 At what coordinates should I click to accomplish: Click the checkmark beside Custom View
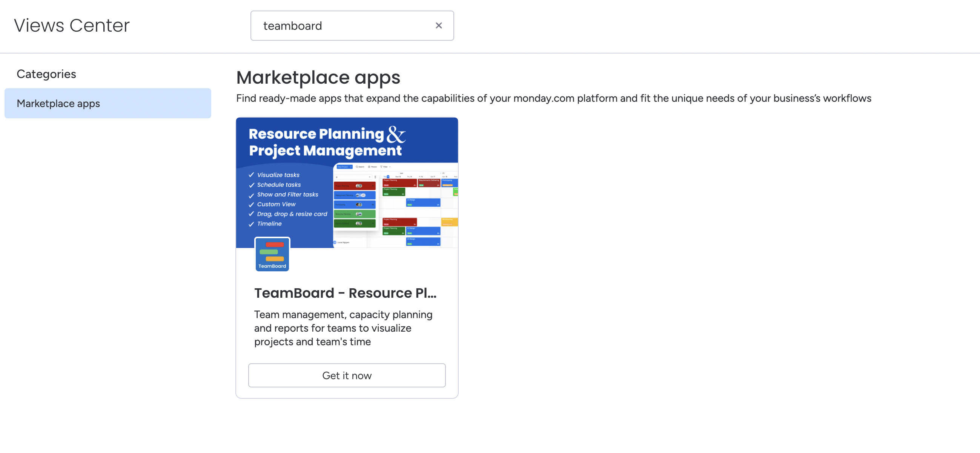click(251, 205)
